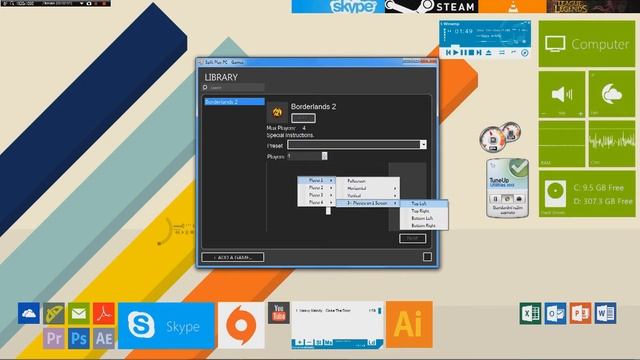The image size is (640, 360).
Task: Click the Players number stepper arrows
Action: (324, 156)
